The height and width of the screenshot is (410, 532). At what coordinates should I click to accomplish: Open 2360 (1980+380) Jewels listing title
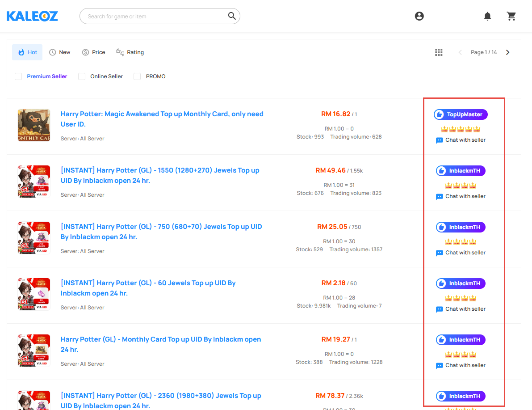pyautogui.click(x=161, y=401)
